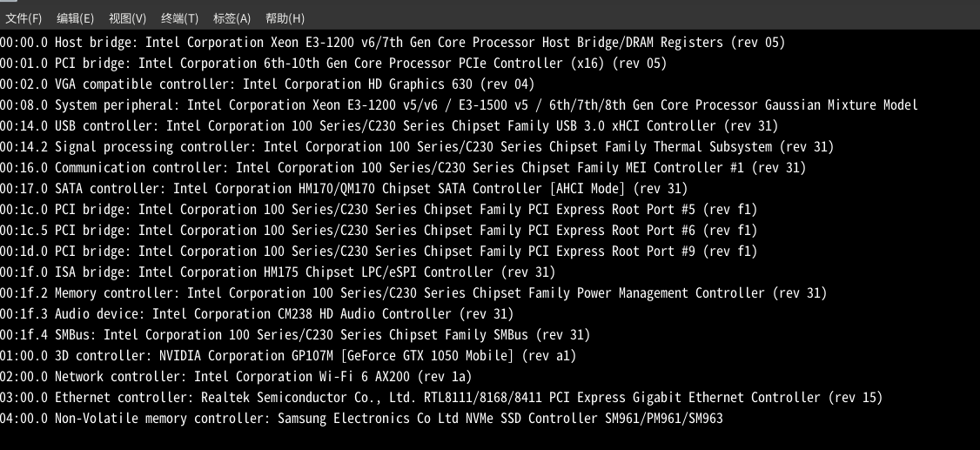Click the NVIDIA GeForce GTX 1050 line
Image resolution: width=980 pixels, height=450 pixels.
pos(287,356)
